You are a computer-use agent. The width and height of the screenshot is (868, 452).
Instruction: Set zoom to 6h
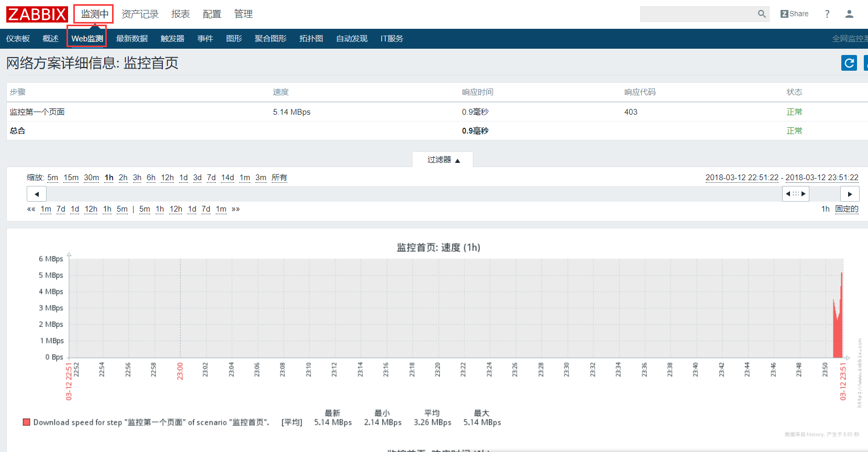(x=151, y=178)
